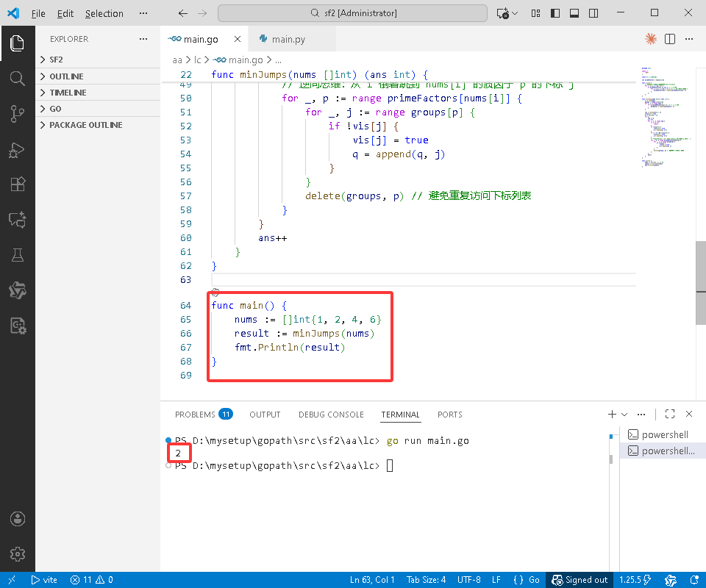Open the chat sparkle view icon
The image size is (706, 588).
[x=17, y=220]
